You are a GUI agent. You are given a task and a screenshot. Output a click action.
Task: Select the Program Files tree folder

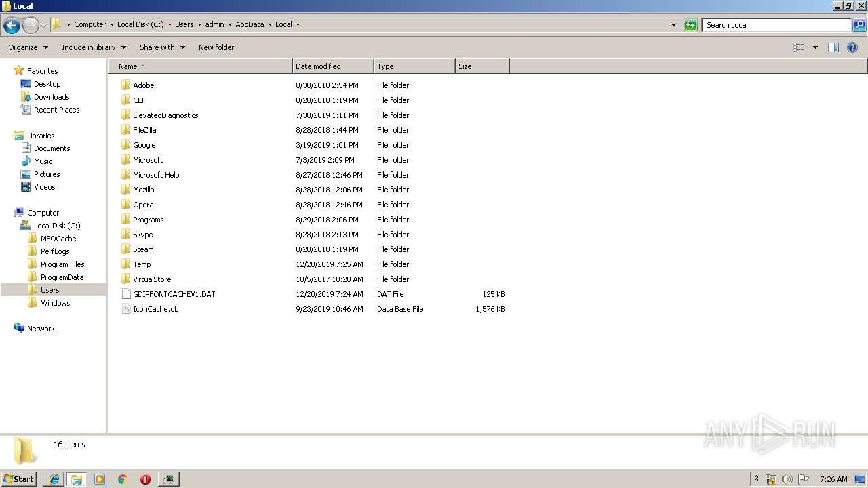coord(62,264)
